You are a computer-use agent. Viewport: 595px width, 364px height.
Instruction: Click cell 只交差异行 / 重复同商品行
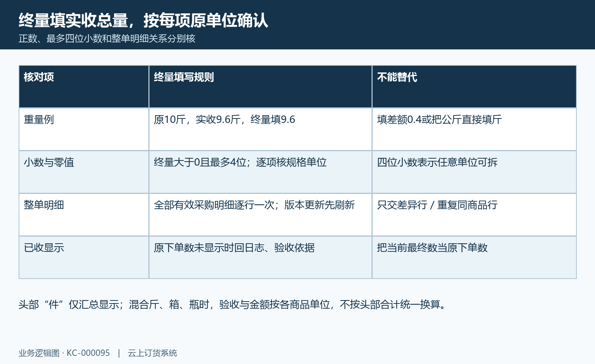pos(474,215)
